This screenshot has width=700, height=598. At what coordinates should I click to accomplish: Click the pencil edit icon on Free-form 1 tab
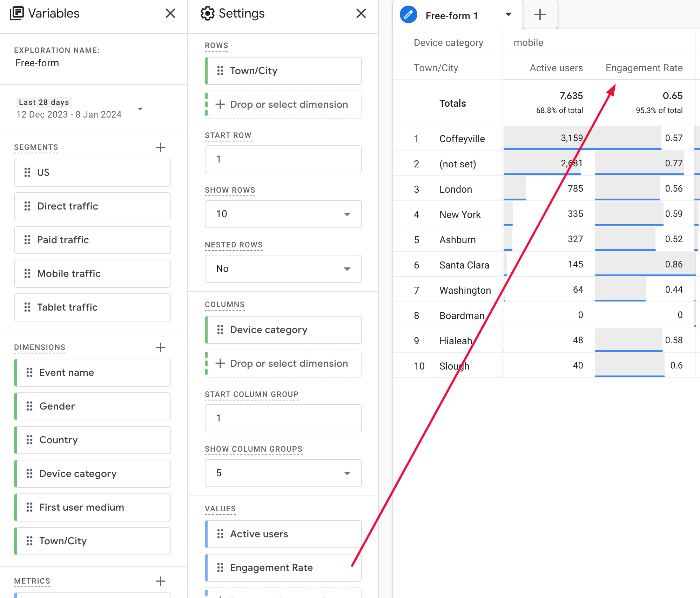click(x=408, y=15)
